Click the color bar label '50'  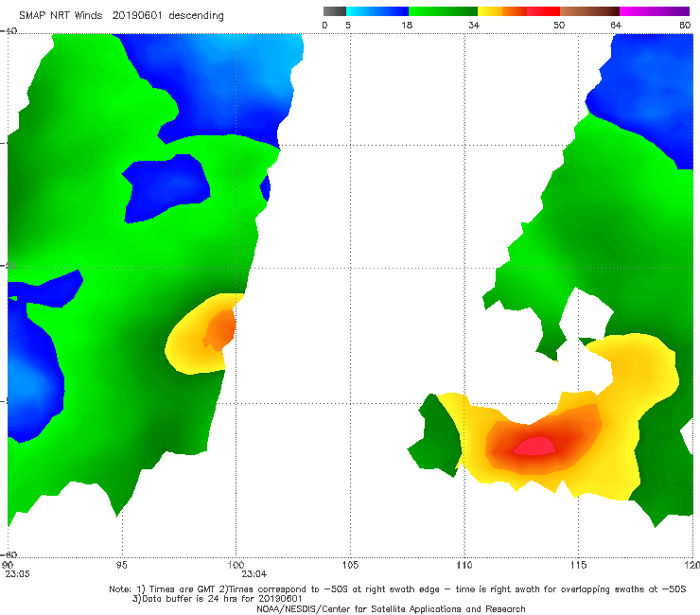559,26
